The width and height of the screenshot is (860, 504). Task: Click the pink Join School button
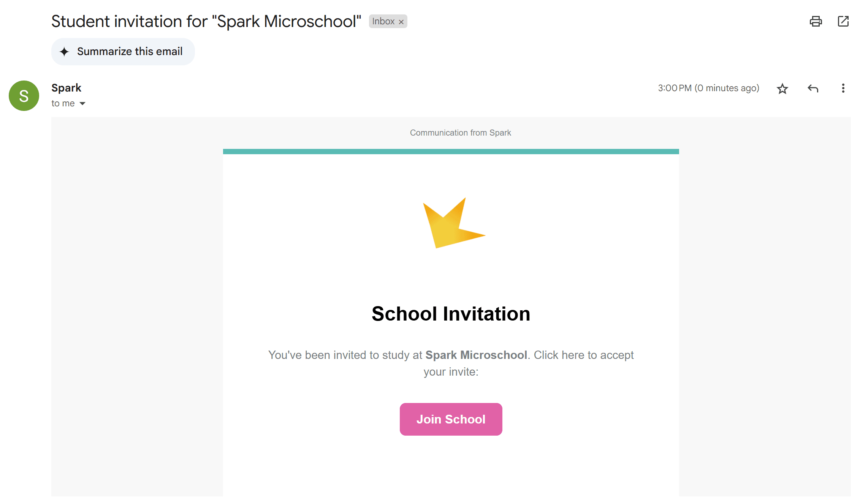451,419
